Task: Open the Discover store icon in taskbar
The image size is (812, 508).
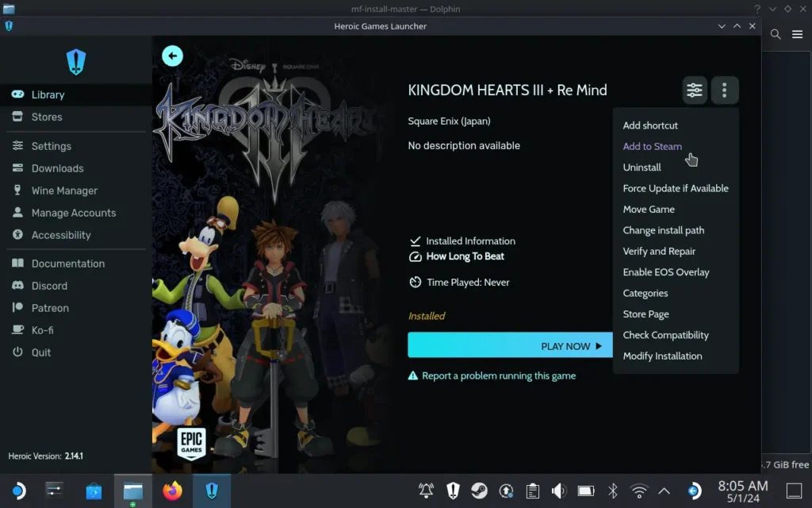Action: 94,491
